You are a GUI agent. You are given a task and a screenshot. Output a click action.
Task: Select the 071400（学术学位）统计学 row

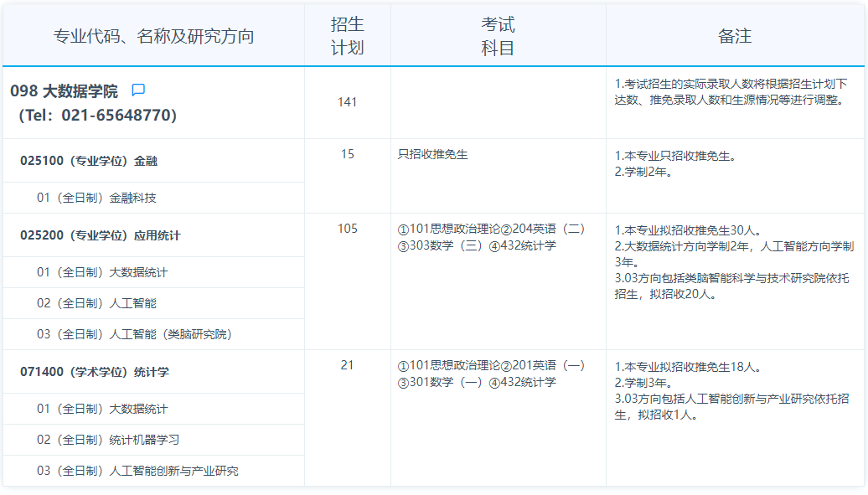[95, 372]
